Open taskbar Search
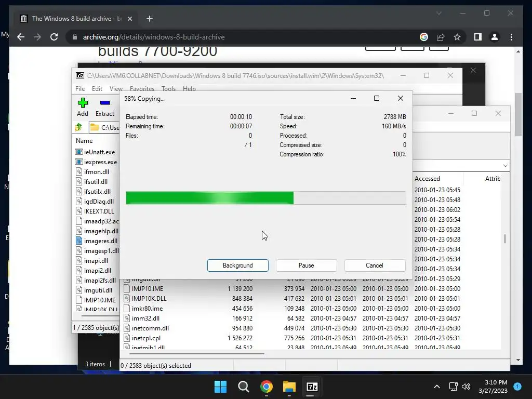 coord(243,387)
